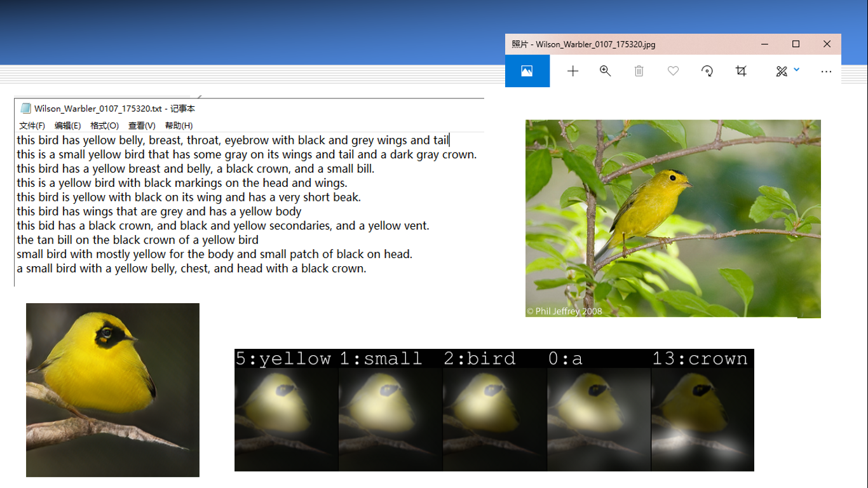Click the crop icon in Photos toolbar
868x488 pixels.
(741, 71)
